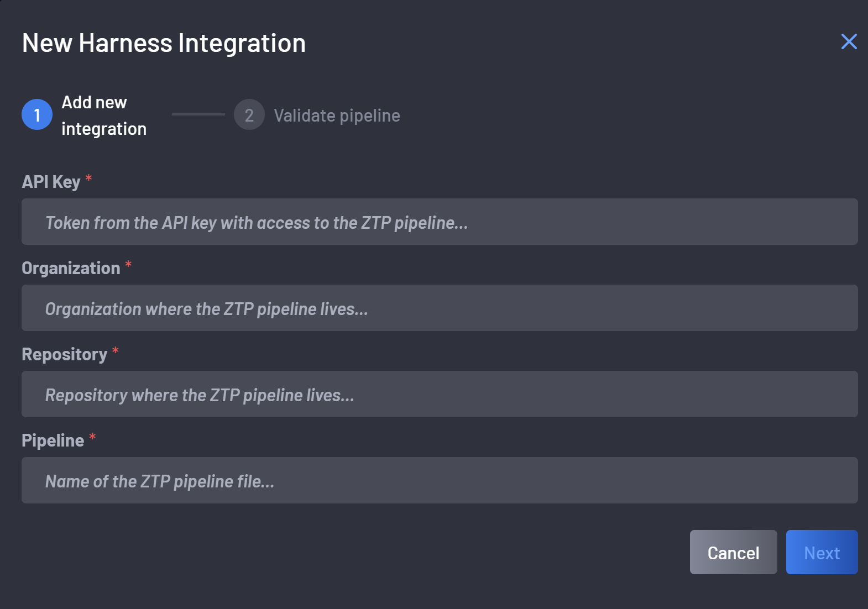Select step 2 circle icon
Image resolution: width=868 pixels, height=609 pixels.
pyautogui.click(x=249, y=114)
